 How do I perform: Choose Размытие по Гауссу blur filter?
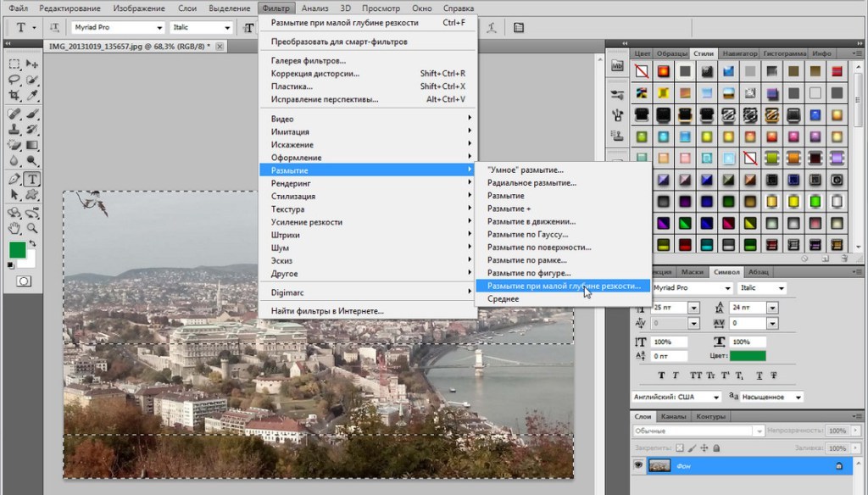click(527, 234)
